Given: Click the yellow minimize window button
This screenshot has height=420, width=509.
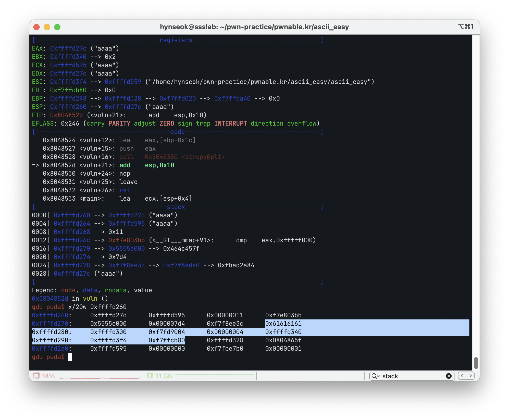Looking at the screenshot, I should (x=47, y=27).
